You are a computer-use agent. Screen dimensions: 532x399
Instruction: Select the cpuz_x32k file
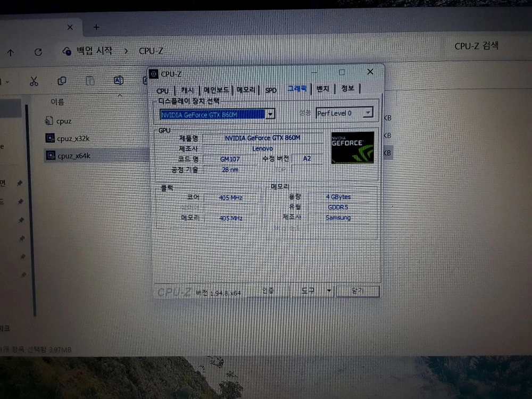coord(73,138)
